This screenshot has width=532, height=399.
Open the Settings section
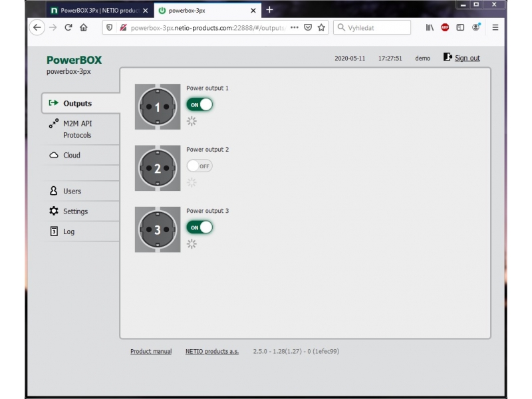tap(81, 211)
